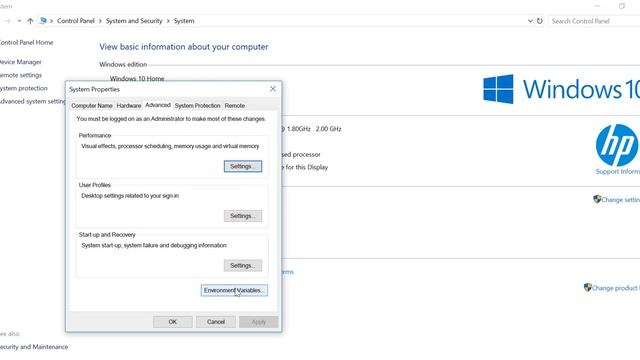This screenshot has width=640, height=360.
Task: Expand chevron after Control Panel breadcrumb
Action: click(100, 21)
